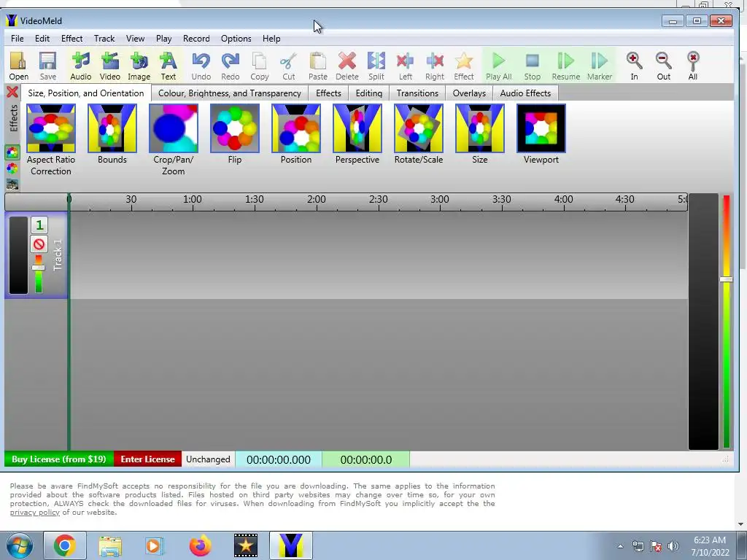The height and width of the screenshot is (560, 747).
Task: Click the Cut scissors icon
Action: point(288,66)
